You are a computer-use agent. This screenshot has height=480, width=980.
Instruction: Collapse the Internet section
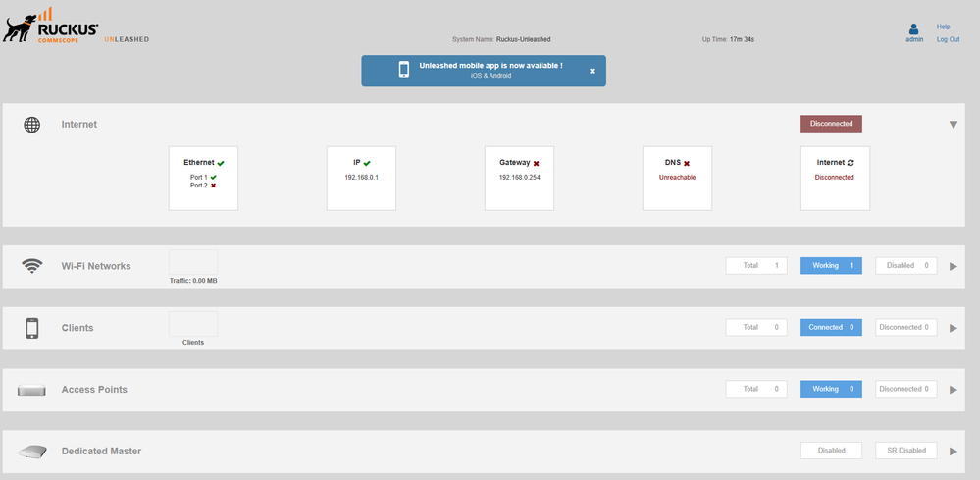pos(952,125)
